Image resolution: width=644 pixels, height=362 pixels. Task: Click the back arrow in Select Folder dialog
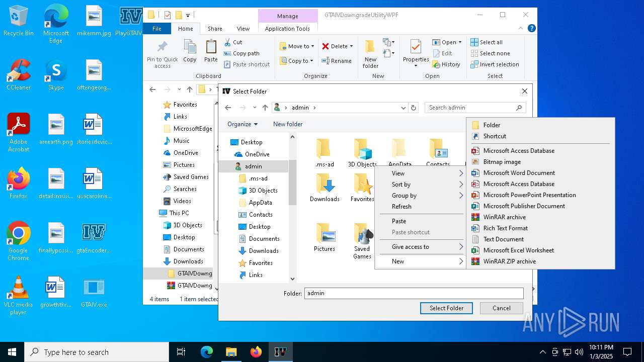228,108
